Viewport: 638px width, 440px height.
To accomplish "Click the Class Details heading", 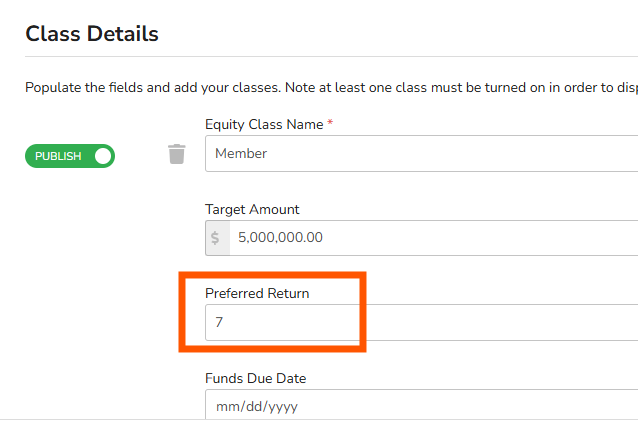I will tap(92, 34).
